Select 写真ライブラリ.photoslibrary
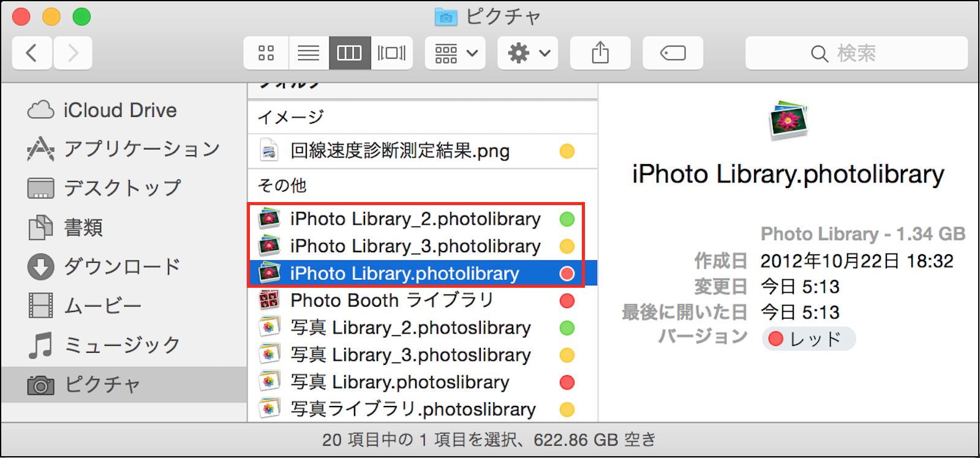The height and width of the screenshot is (458, 980). [x=423, y=409]
